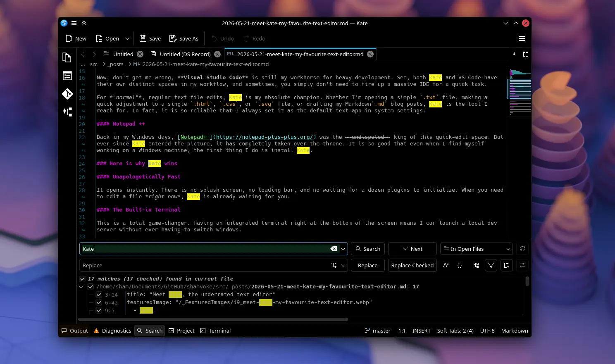Go to the Next match

coord(412,249)
